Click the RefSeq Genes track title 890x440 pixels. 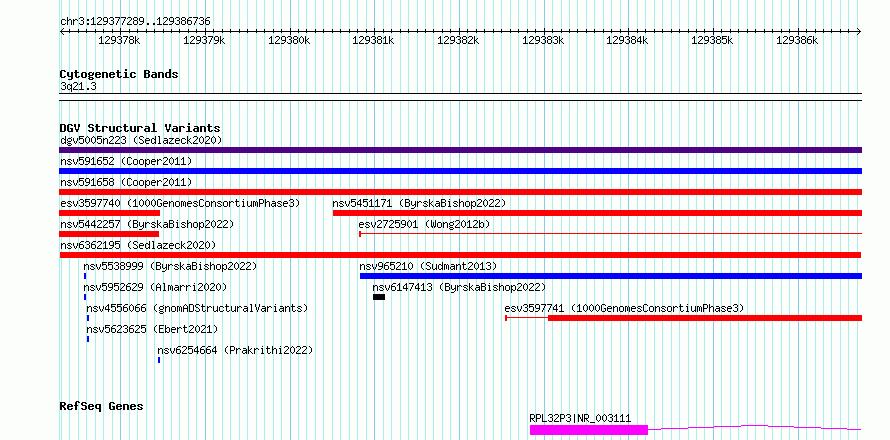(102, 407)
